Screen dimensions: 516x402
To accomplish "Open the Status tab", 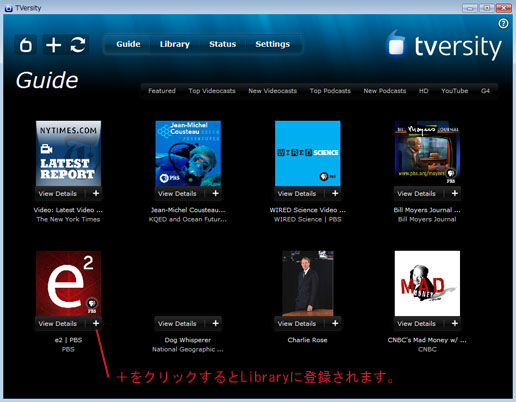I will click(223, 44).
